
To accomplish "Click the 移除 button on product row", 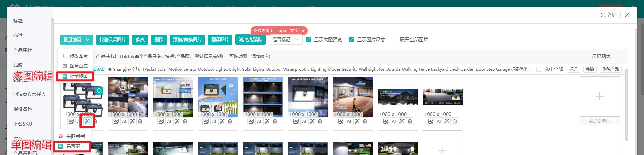I will [x=590, y=69].
